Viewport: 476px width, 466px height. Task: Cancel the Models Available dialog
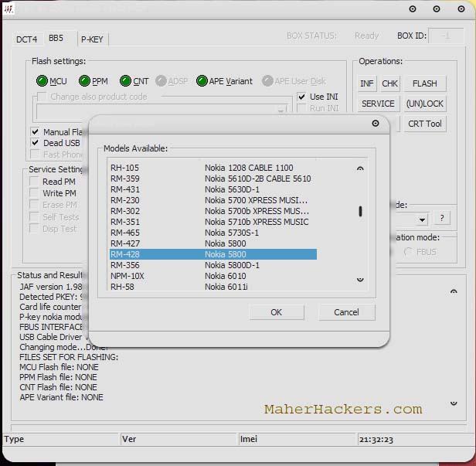pos(346,312)
